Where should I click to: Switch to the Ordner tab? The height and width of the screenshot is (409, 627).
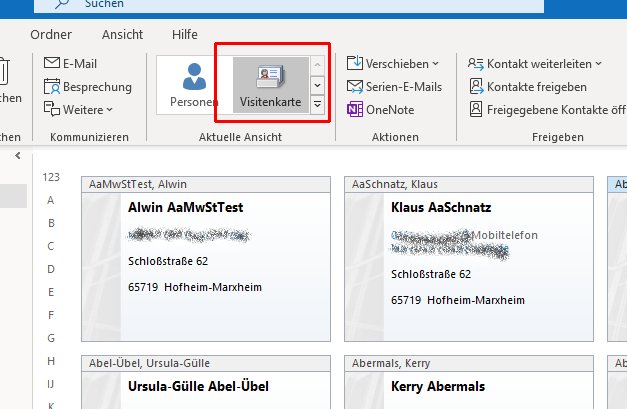click(52, 34)
